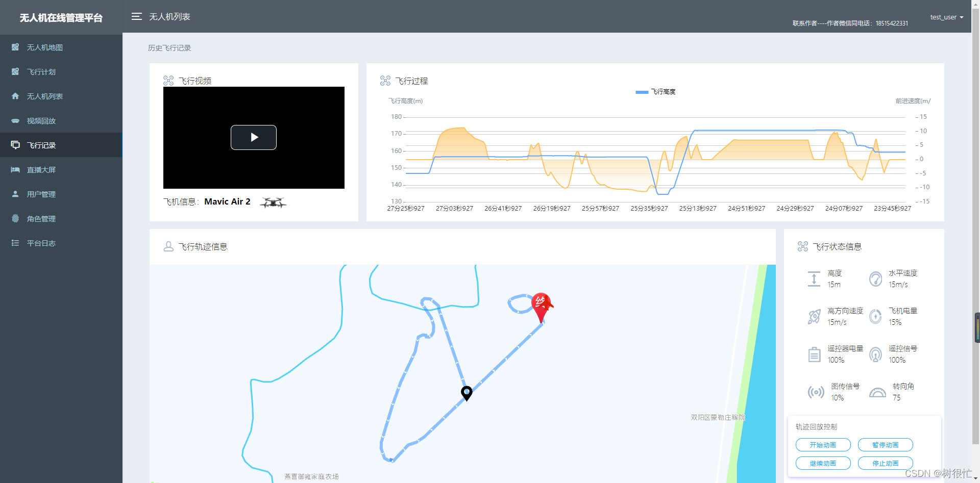Open the test_user dropdown menu

click(946, 17)
